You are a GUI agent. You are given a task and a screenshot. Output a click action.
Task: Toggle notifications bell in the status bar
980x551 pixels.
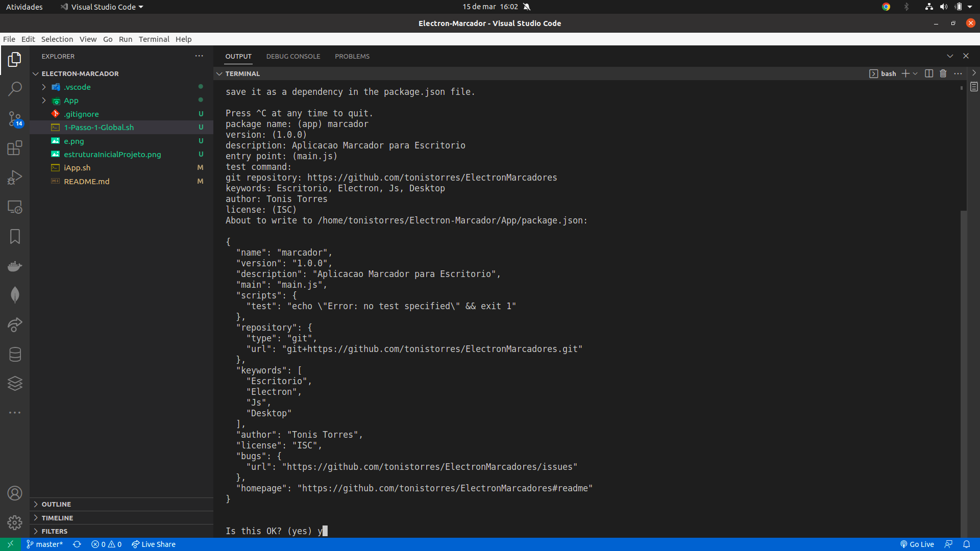tap(966, 544)
